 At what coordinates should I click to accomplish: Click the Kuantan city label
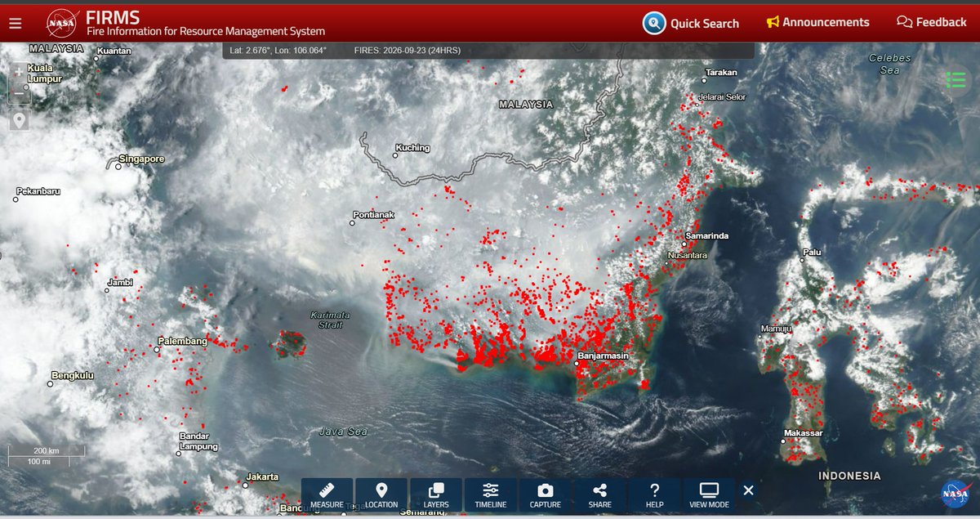[x=114, y=51]
